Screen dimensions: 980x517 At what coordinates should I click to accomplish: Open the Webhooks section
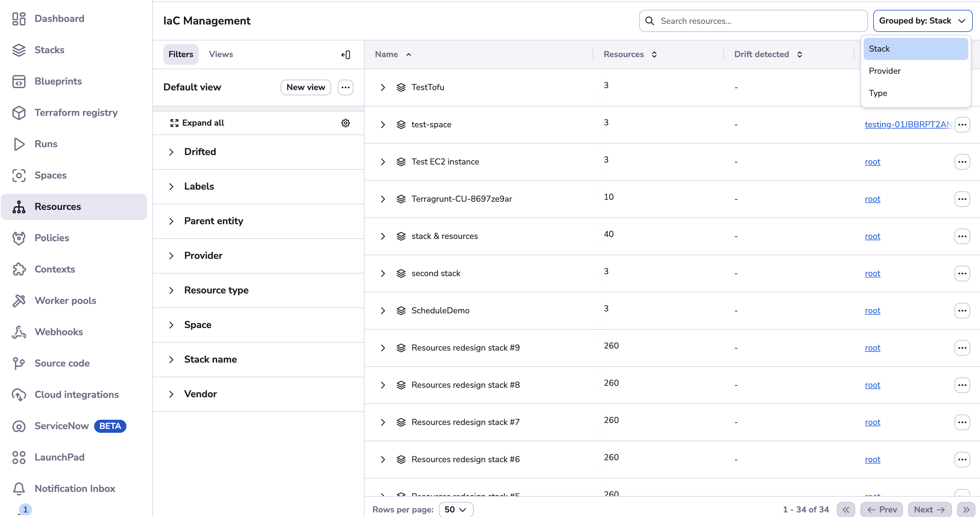click(58, 332)
